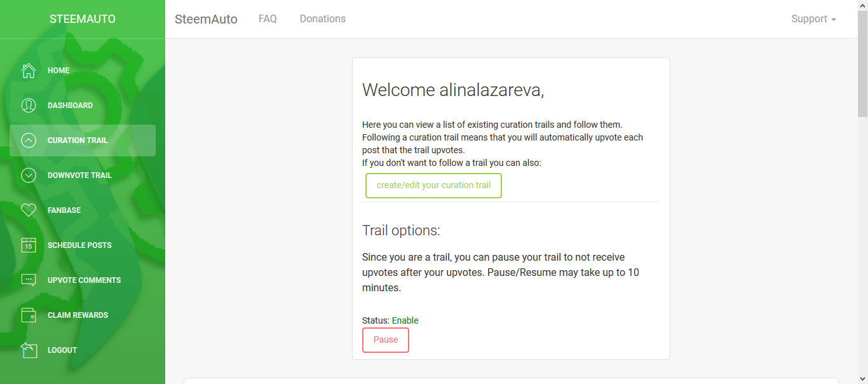Select Claim Rewards label in sidebar
Viewport: 868px width, 384px height.
click(78, 315)
